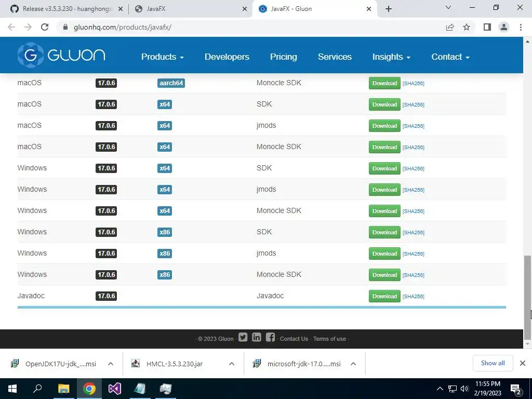The height and width of the screenshot is (399, 532).
Task: Open SHA256 for Windows x86 SDK
Action: click(413, 232)
